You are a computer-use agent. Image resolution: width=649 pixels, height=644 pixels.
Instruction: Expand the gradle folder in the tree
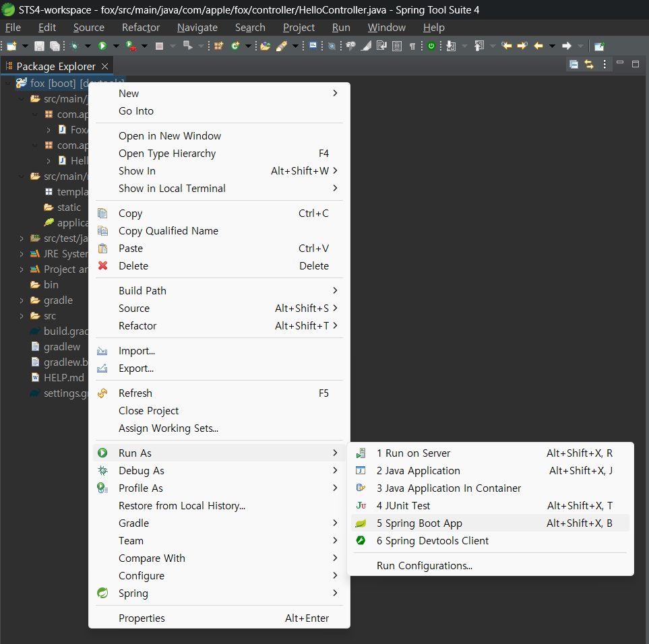22,300
